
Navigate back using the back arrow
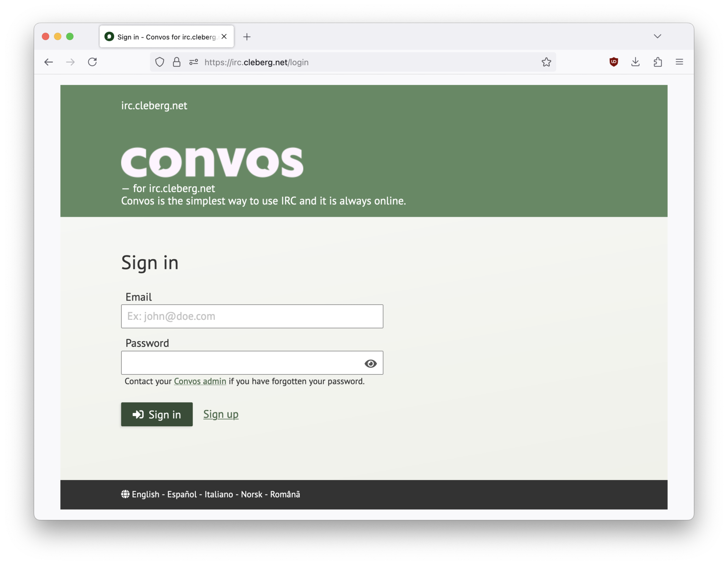(x=48, y=62)
